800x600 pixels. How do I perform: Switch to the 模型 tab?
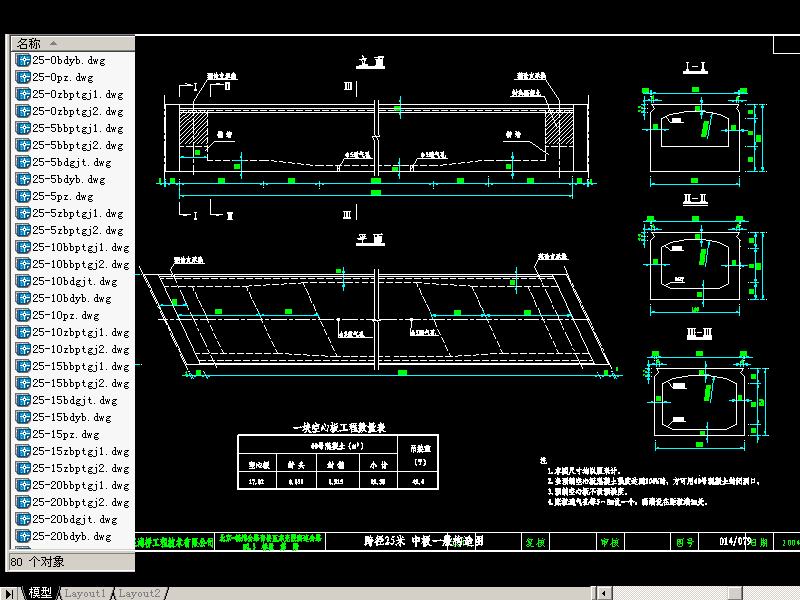(41, 593)
